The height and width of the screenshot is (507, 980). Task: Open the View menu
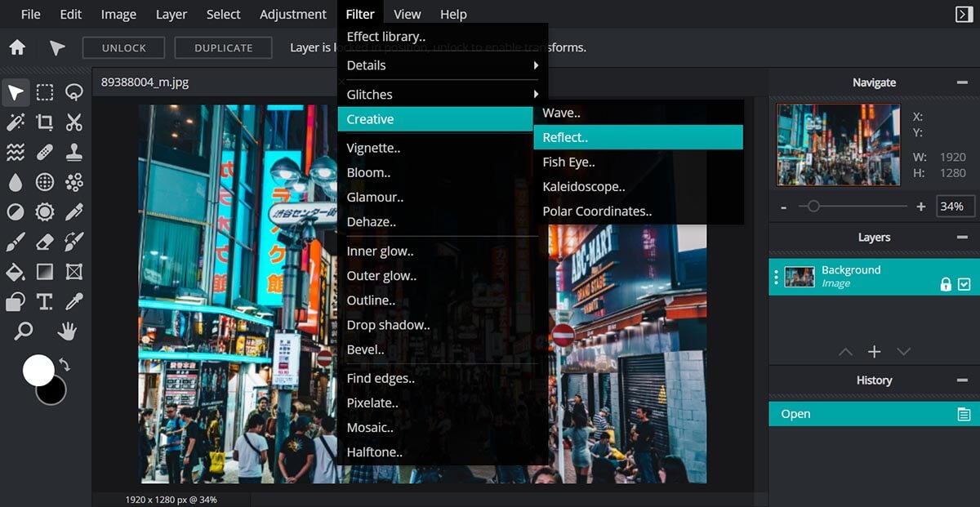click(x=407, y=13)
